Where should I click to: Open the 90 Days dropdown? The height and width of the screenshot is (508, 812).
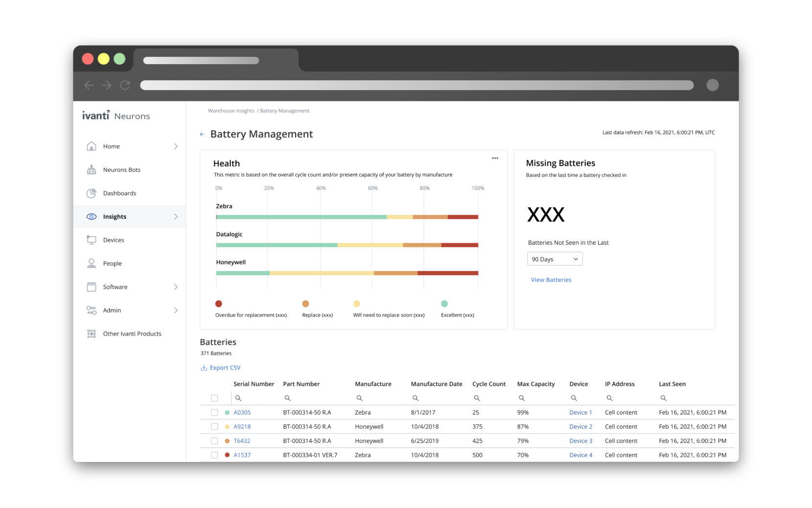click(555, 259)
